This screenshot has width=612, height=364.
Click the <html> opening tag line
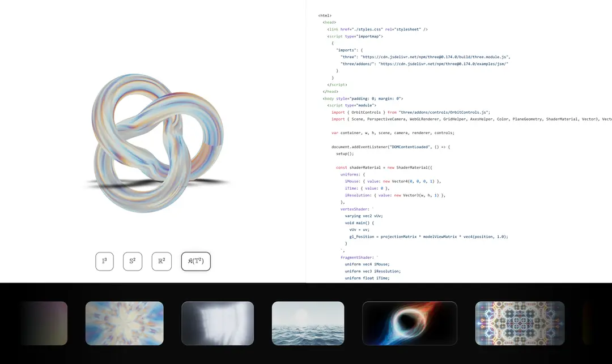tap(325, 16)
